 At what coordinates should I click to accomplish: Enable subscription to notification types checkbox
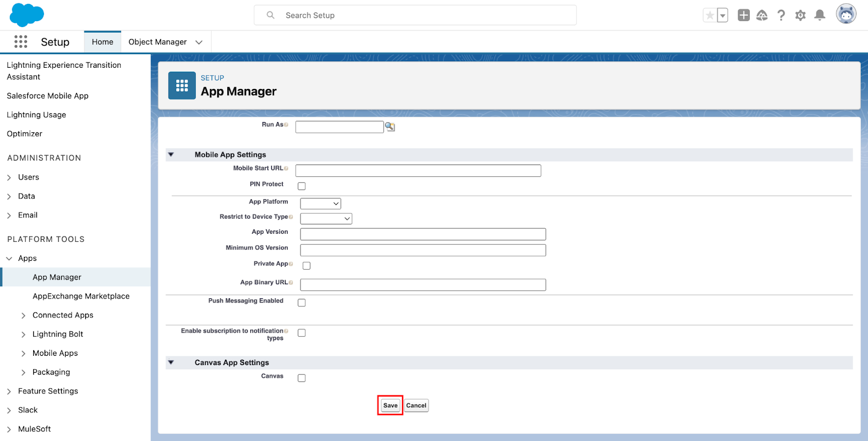[x=302, y=333]
